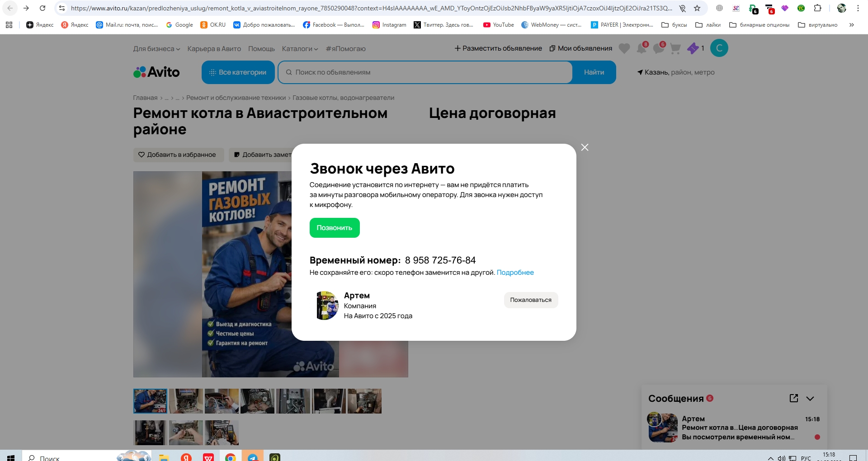Go to the Avito home logo
This screenshot has height=461, width=868.
(x=156, y=72)
